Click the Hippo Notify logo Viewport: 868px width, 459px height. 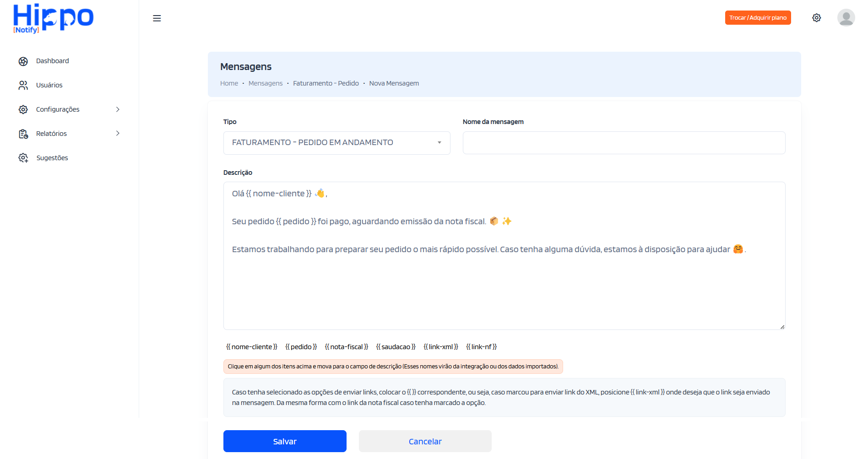point(53,18)
